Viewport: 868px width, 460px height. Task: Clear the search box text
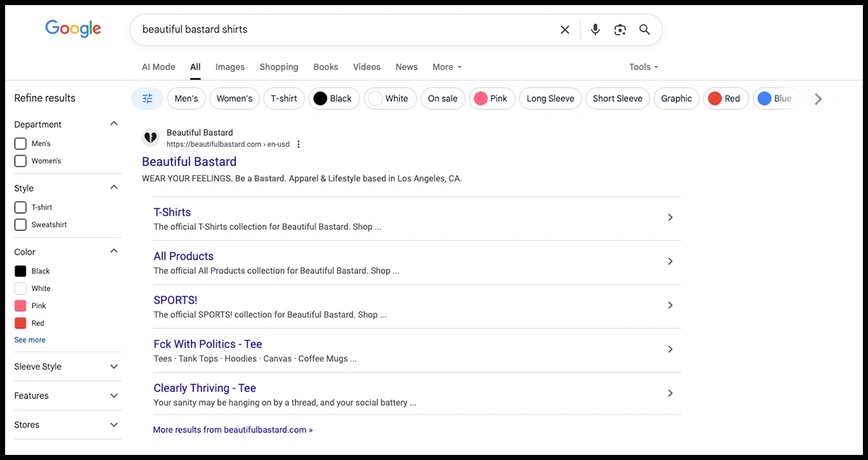(x=565, y=30)
